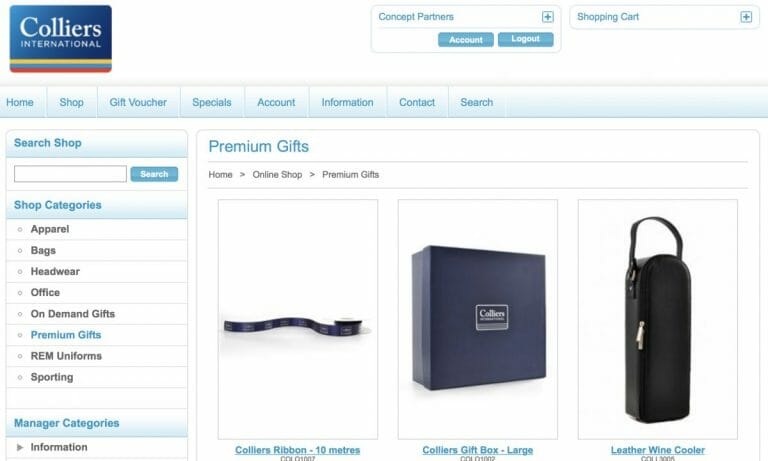Expand the Concept Partners plus icon
The image size is (768, 461).
548,17
